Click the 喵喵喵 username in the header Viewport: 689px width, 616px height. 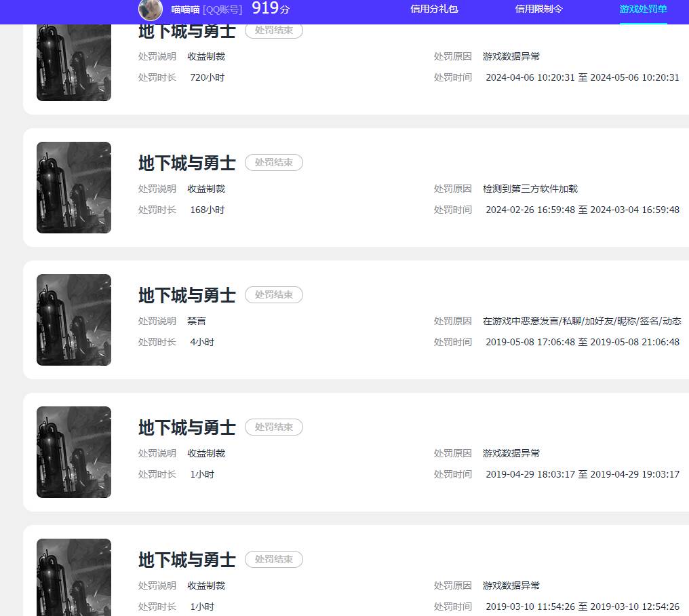coord(185,9)
